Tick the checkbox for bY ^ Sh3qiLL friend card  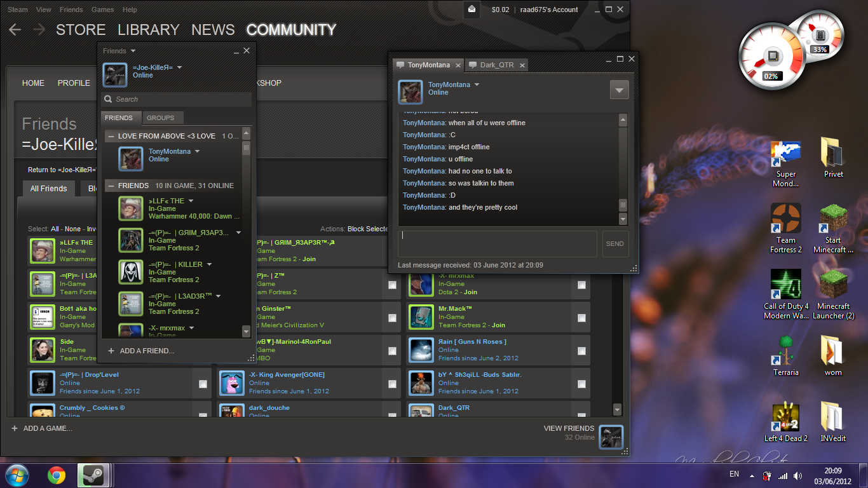click(x=581, y=384)
